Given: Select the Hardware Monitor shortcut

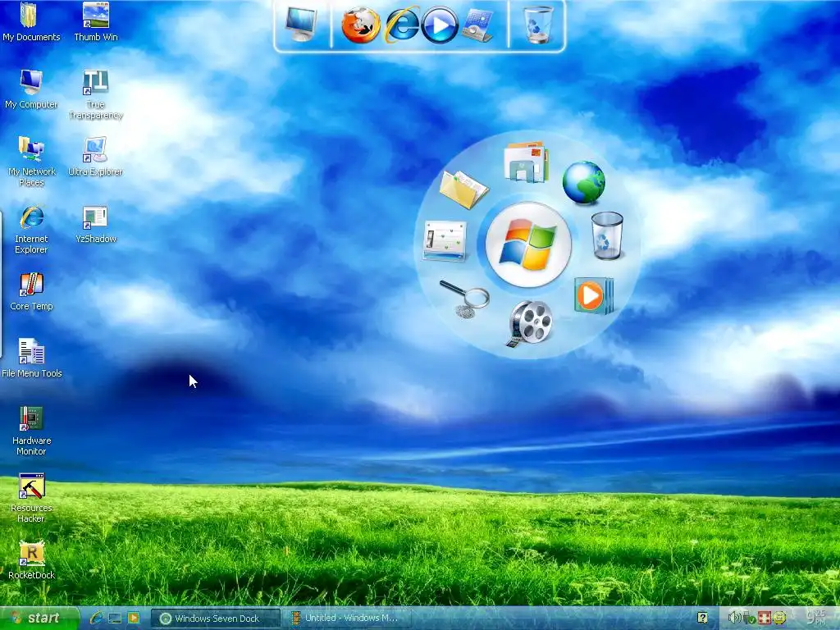Looking at the screenshot, I should (x=31, y=431).
